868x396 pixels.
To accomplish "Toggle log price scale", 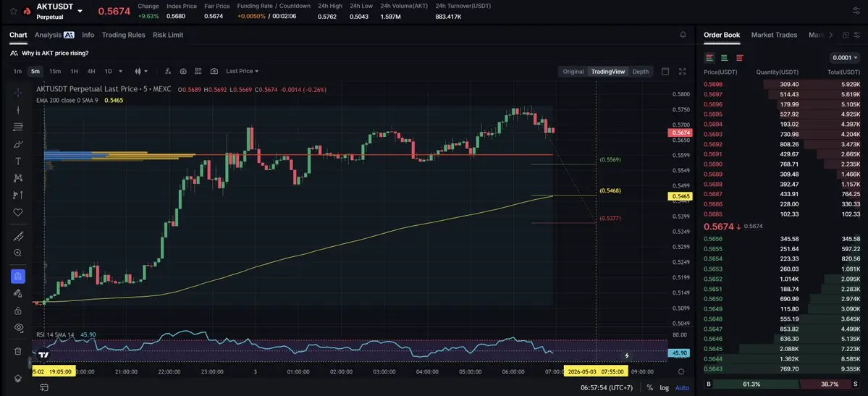I will pos(665,388).
